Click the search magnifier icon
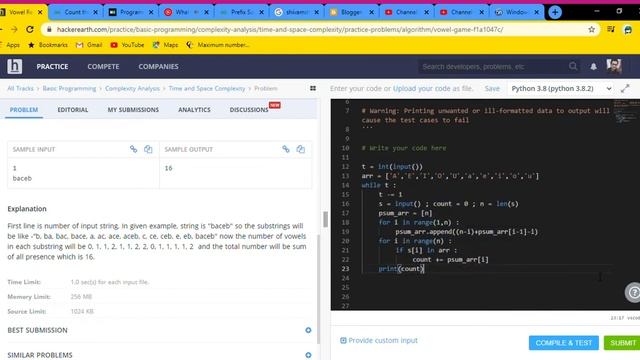Viewport: 640px width, 360px height. click(573, 66)
